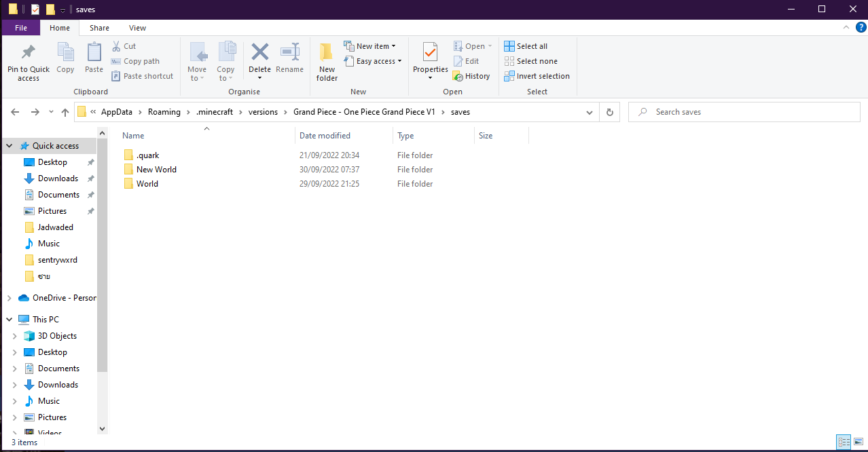This screenshot has width=868, height=452.
Task: Click the Copy to icon
Action: point(226,53)
